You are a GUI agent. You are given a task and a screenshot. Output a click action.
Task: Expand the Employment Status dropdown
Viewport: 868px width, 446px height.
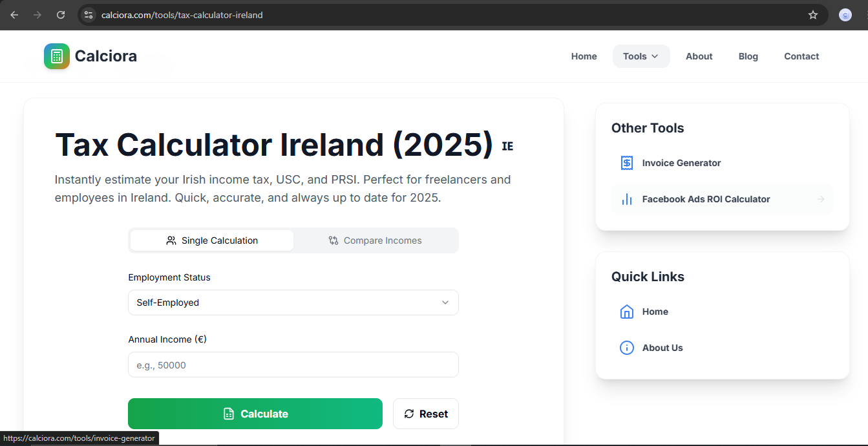coord(293,303)
